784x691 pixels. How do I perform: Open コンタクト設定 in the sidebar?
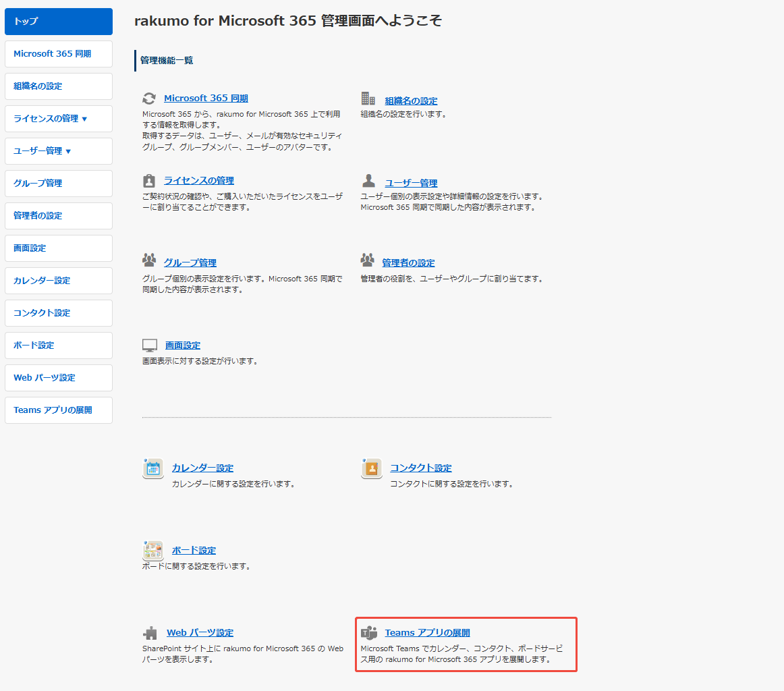[59, 313]
